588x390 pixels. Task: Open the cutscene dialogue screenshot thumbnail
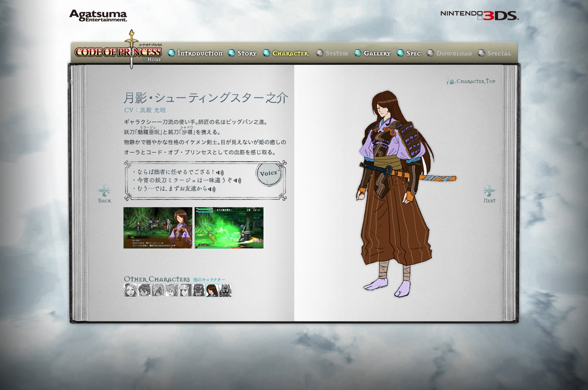click(158, 228)
